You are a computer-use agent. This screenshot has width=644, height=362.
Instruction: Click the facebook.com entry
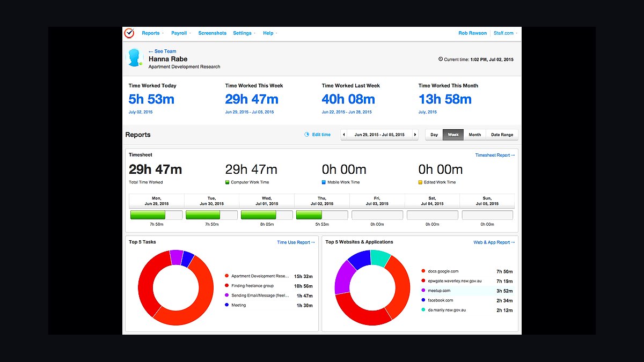(x=440, y=300)
